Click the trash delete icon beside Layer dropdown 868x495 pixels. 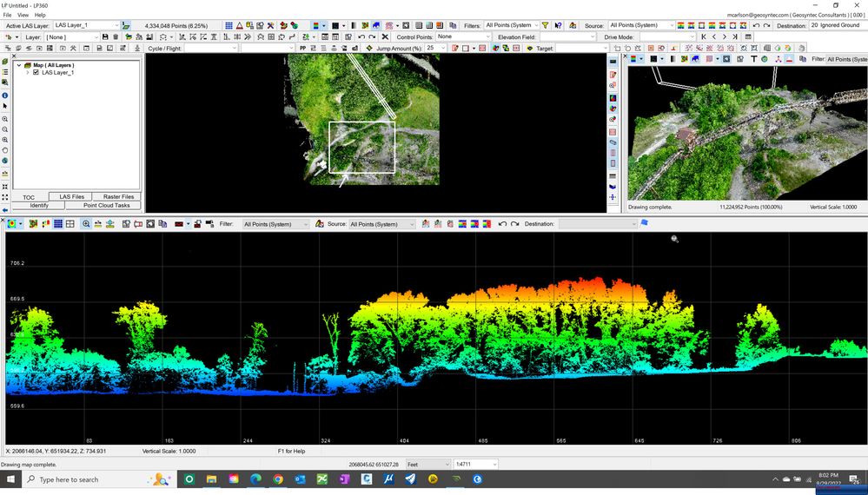click(116, 37)
